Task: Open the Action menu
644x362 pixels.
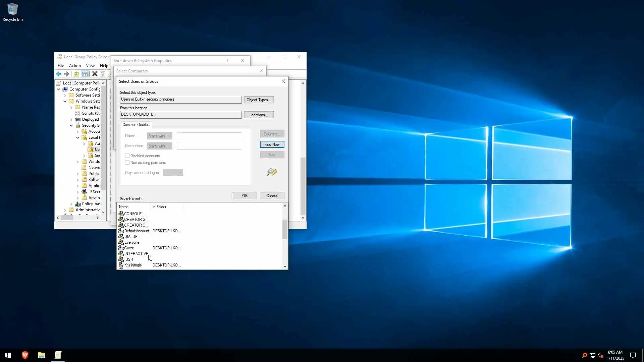Action: pyautogui.click(x=75, y=66)
